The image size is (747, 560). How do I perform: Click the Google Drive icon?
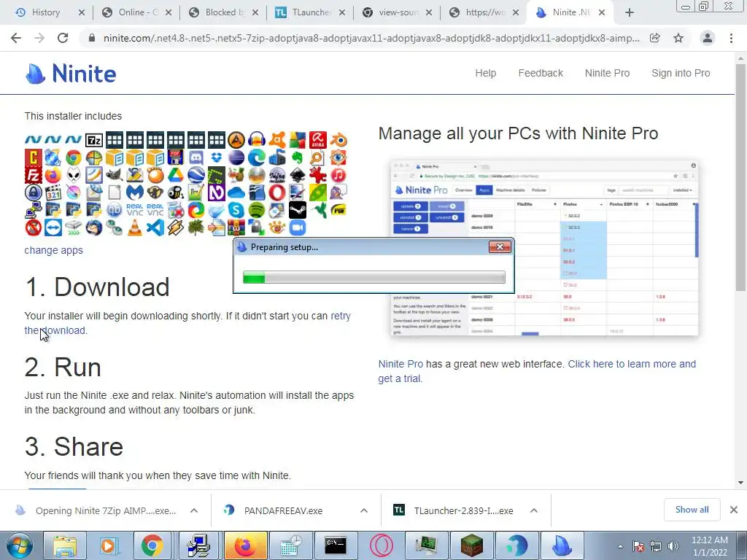[x=175, y=175]
